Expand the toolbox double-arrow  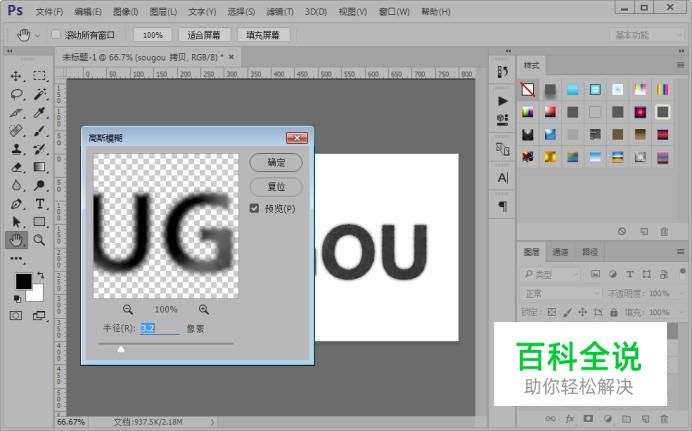click(10, 52)
